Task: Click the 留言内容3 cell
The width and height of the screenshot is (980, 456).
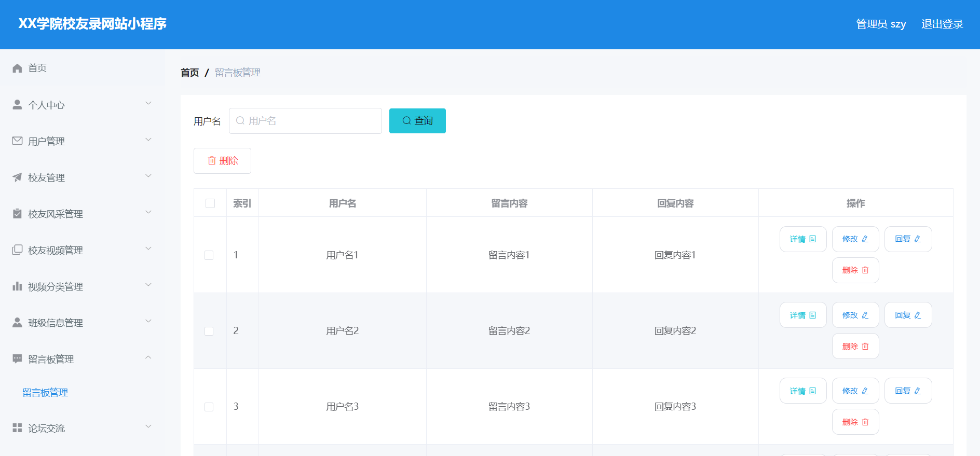Action: [509, 407]
